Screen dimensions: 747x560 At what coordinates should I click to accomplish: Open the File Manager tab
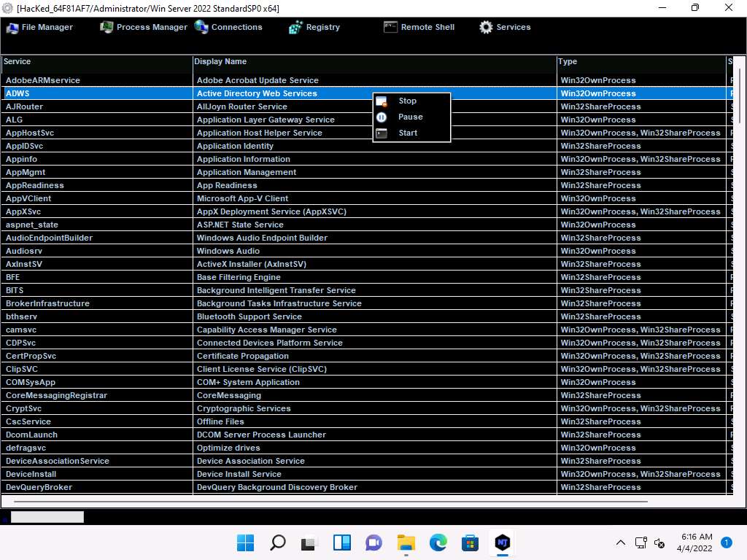pos(39,27)
